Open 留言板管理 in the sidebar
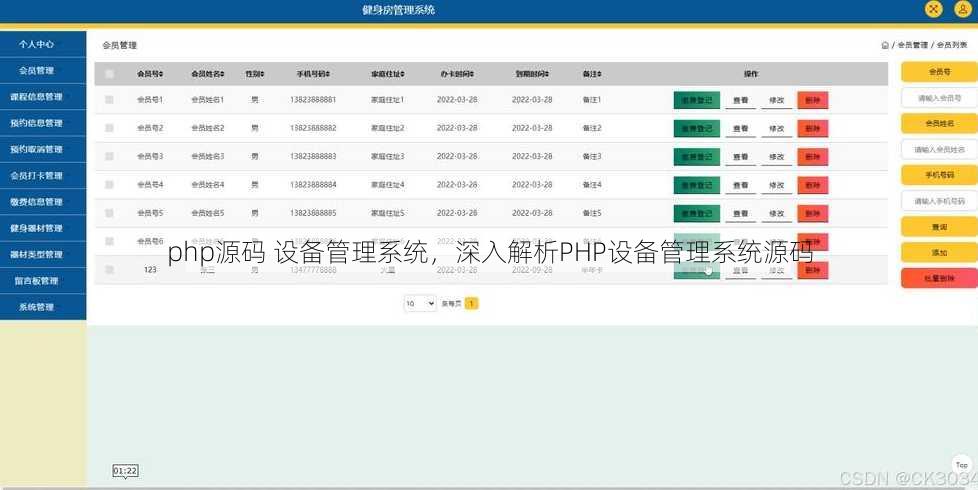Viewport: 978px width, 490px height. tap(43, 281)
